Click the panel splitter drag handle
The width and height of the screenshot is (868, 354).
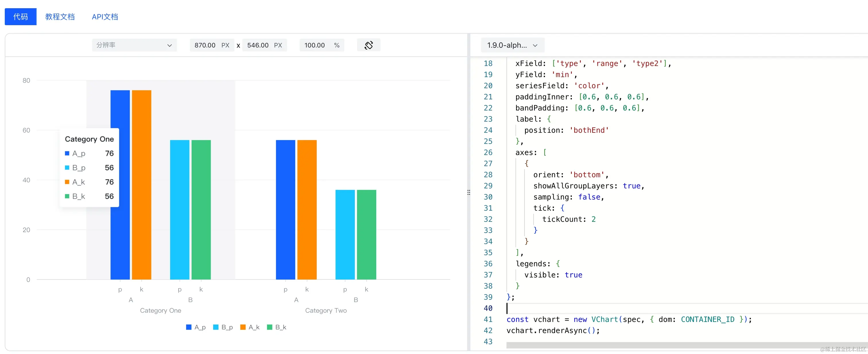[x=468, y=193]
